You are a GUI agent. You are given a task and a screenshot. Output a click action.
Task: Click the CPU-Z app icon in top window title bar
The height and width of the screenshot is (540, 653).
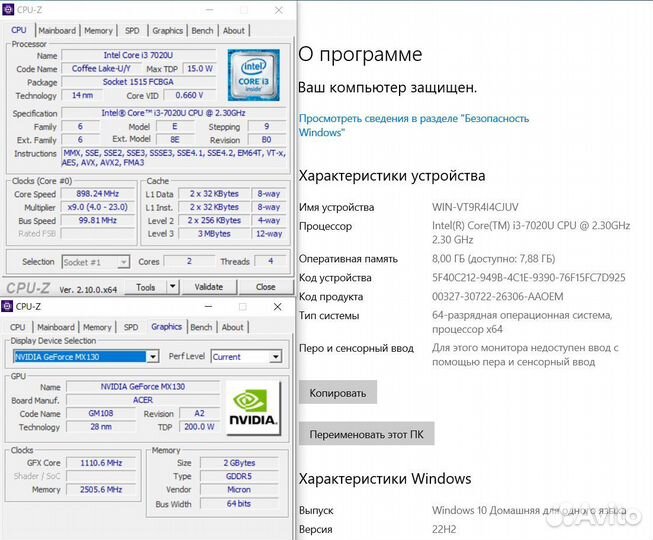point(7,10)
